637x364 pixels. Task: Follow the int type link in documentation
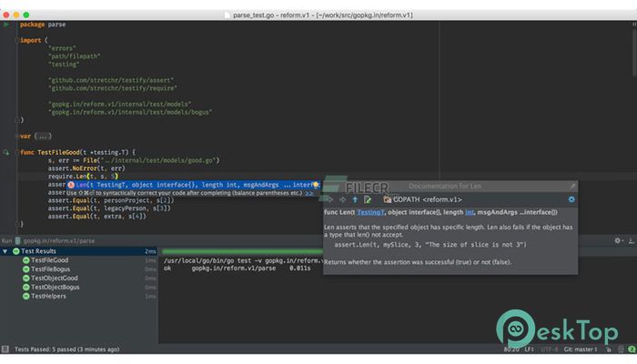pos(470,212)
